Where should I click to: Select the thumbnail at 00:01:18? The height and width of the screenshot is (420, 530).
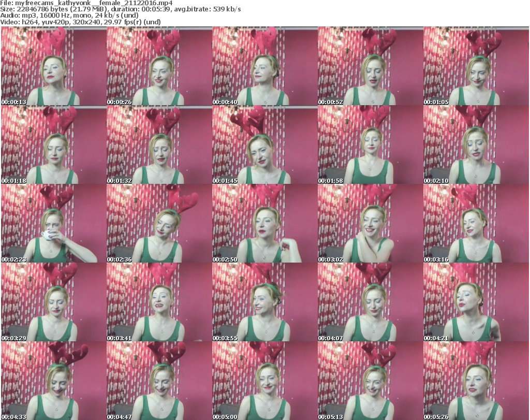coord(53,145)
